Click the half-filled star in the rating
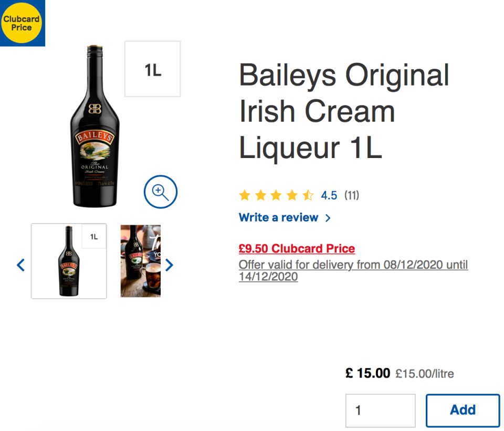Screen dimensions: 504x431 (x=307, y=195)
